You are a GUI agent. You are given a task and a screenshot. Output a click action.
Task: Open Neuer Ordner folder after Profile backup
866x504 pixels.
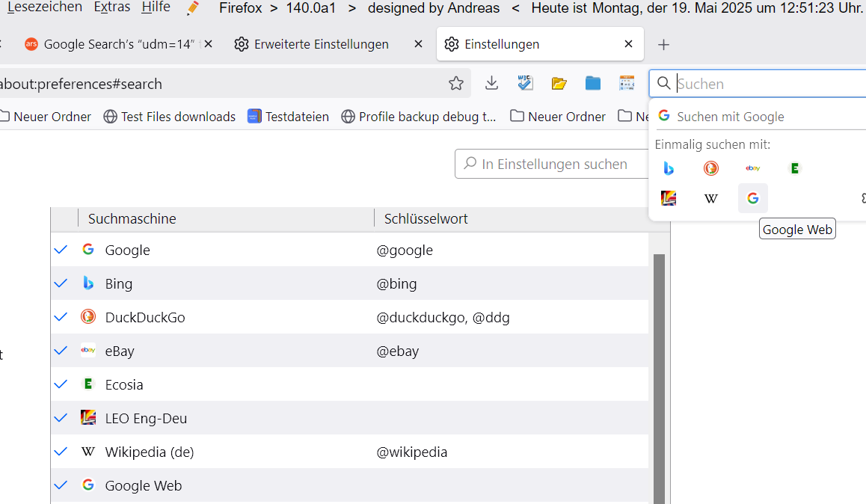click(558, 117)
